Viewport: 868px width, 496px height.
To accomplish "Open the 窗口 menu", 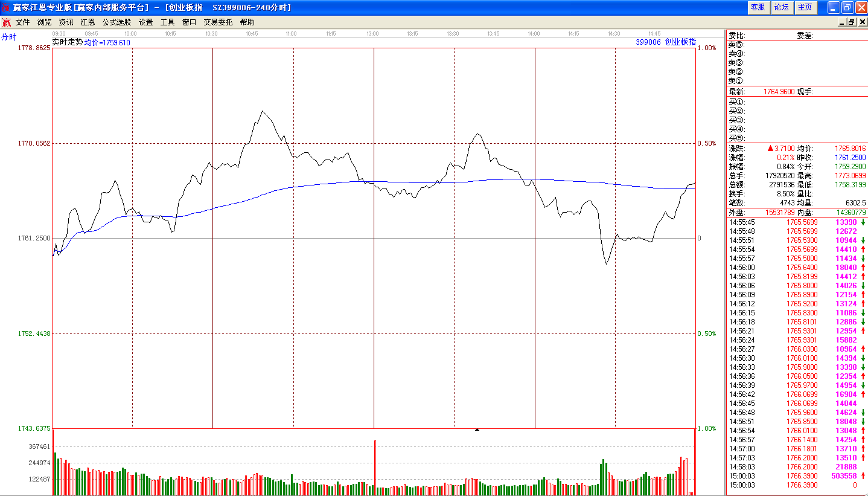I will pyautogui.click(x=189, y=22).
